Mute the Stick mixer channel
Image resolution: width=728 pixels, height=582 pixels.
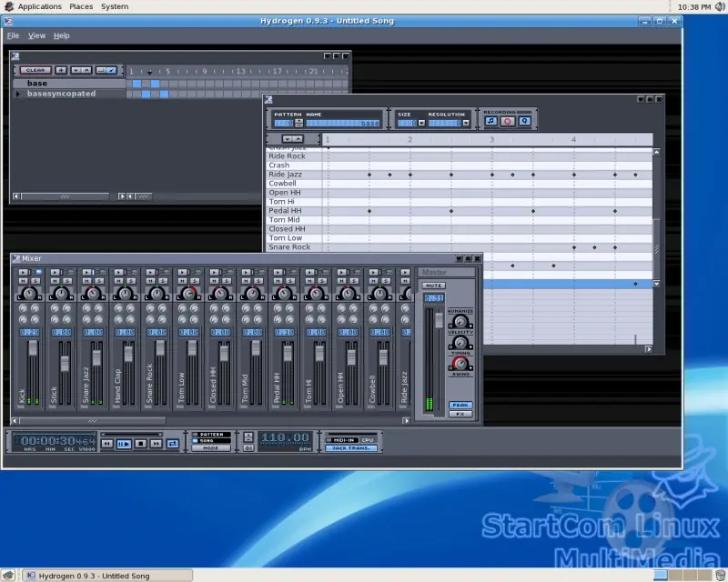pos(55,281)
